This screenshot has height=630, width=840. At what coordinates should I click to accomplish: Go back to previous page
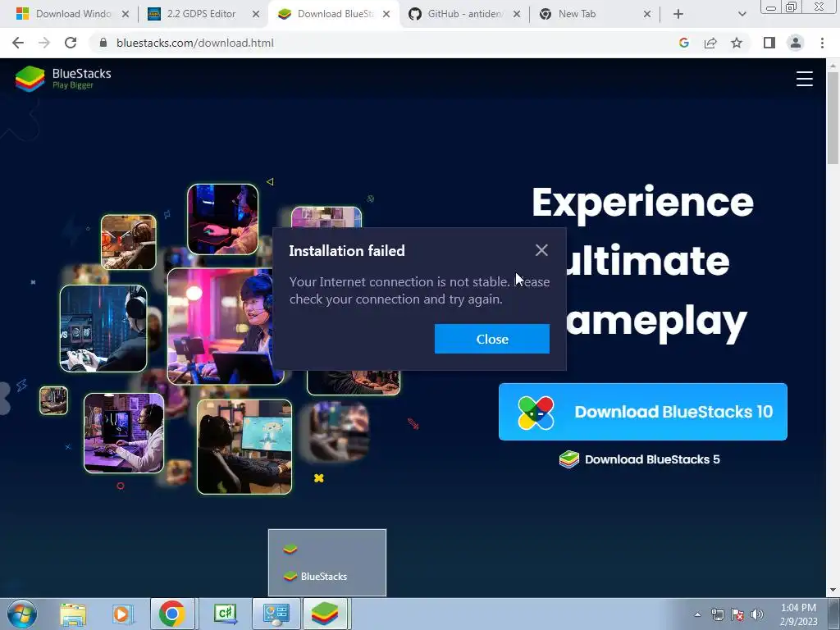pos(18,43)
